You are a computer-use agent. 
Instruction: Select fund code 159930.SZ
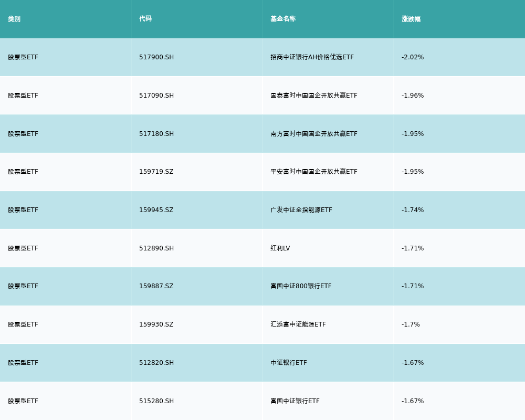(x=156, y=324)
